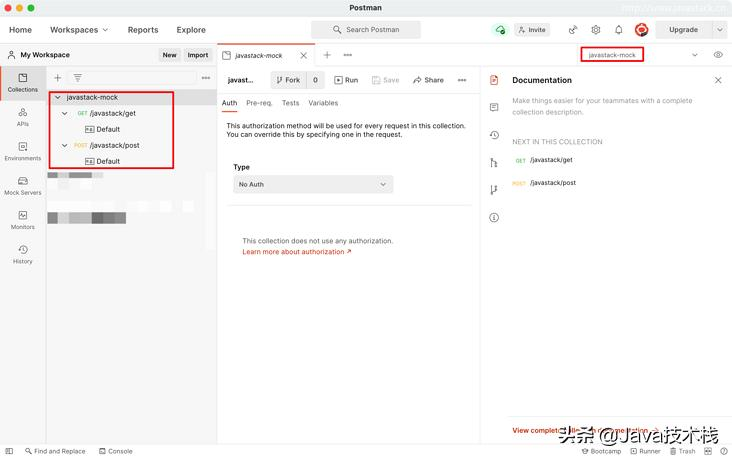Switch to the Pre-req. tab
Viewport: 732px width, 458px height.
click(x=259, y=103)
